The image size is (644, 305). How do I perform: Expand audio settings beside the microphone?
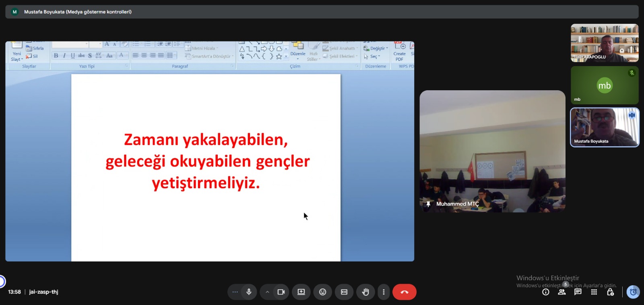235,292
